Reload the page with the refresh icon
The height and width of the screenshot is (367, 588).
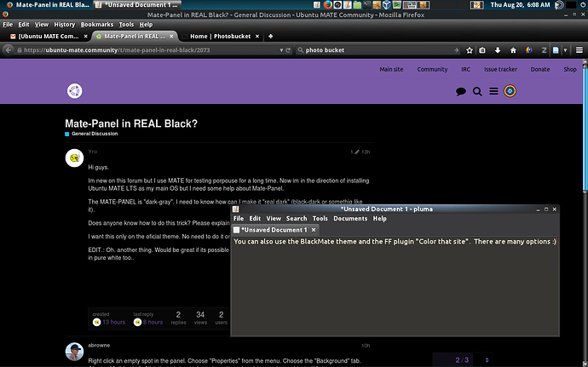pyautogui.click(x=288, y=50)
